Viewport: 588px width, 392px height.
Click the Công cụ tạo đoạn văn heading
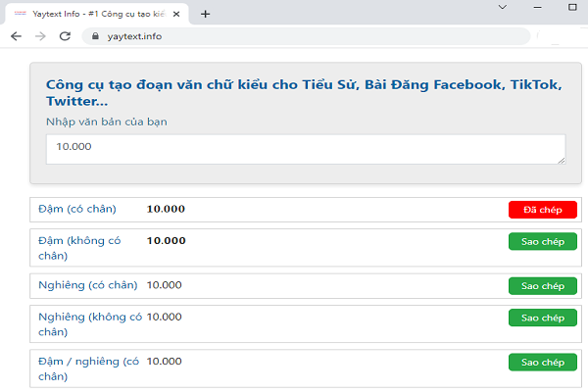pos(304,93)
